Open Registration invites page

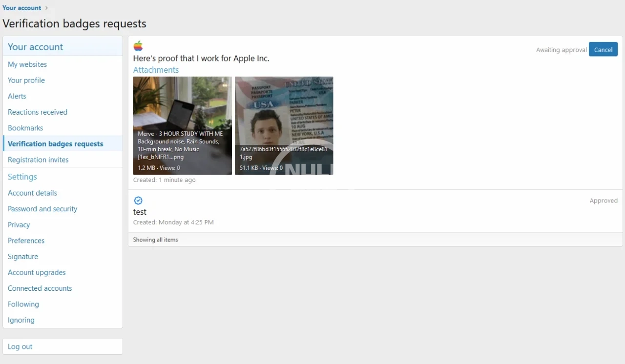tap(38, 160)
